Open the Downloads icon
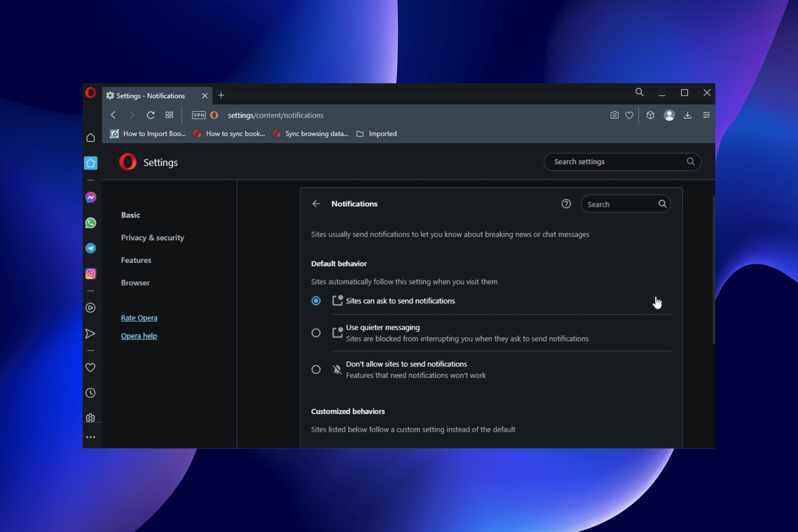The width and height of the screenshot is (798, 532). pos(688,115)
